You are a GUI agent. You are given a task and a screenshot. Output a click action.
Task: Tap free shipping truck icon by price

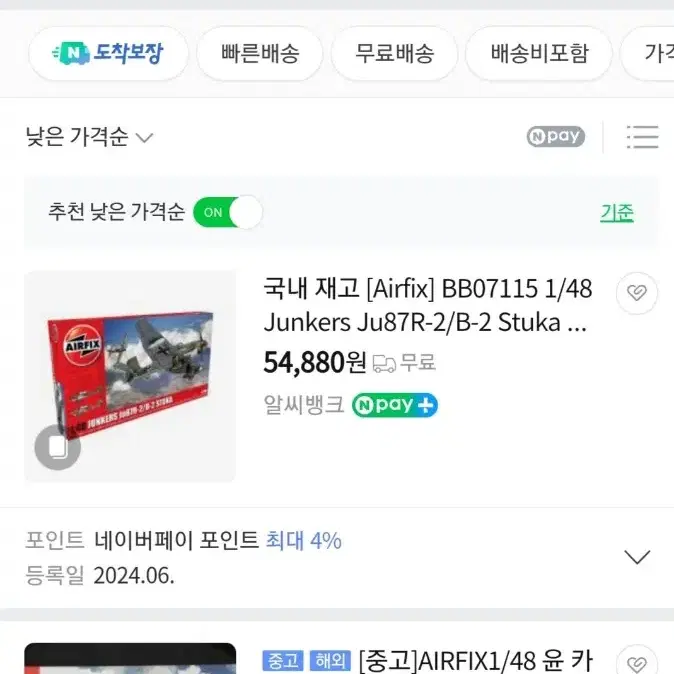coord(384,363)
